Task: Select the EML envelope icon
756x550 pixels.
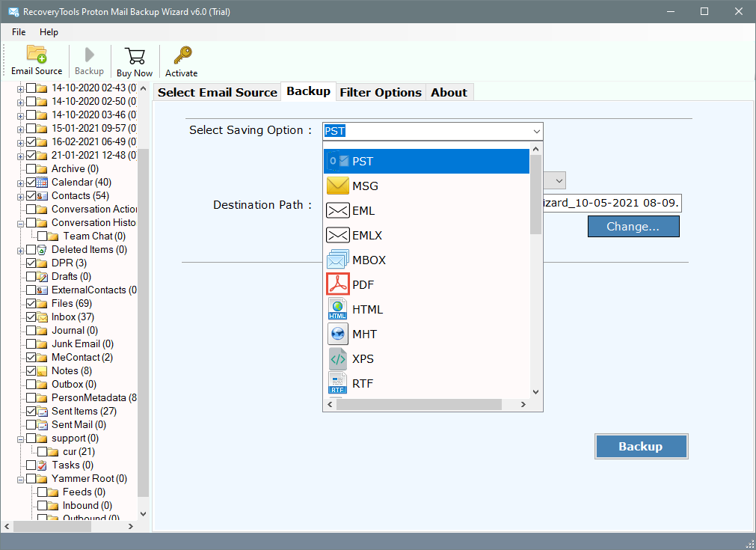Action: (x=337, y=210)
